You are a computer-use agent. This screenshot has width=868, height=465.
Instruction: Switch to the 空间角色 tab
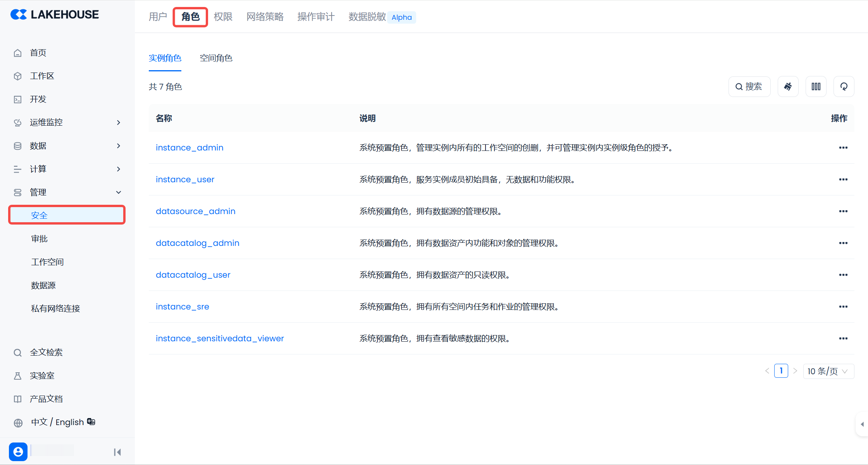[x=216, y=58]
